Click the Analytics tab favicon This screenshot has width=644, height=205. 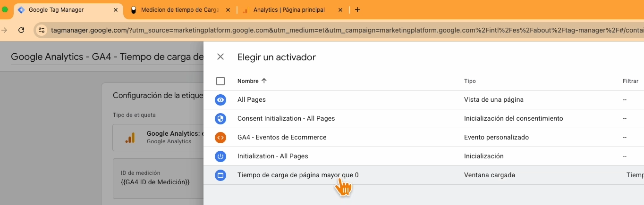[x=245, y=10]
